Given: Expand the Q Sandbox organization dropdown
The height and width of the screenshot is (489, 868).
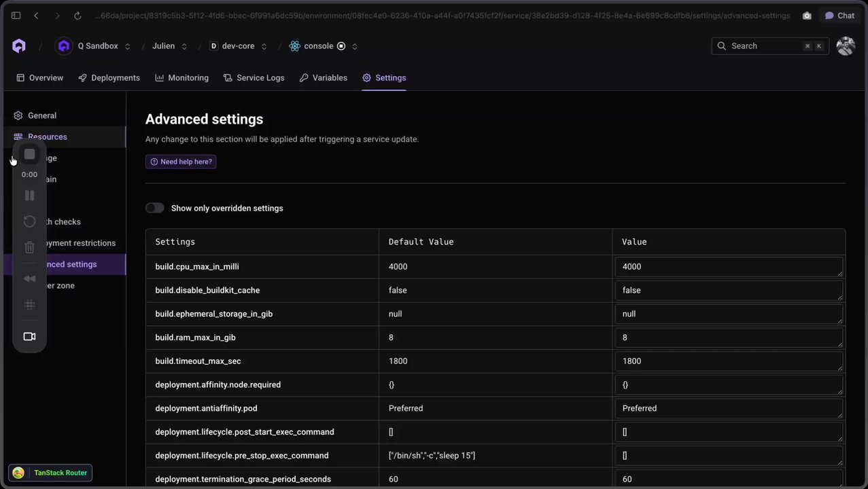Looking at the screenshot, I should [x=127, y=46].
